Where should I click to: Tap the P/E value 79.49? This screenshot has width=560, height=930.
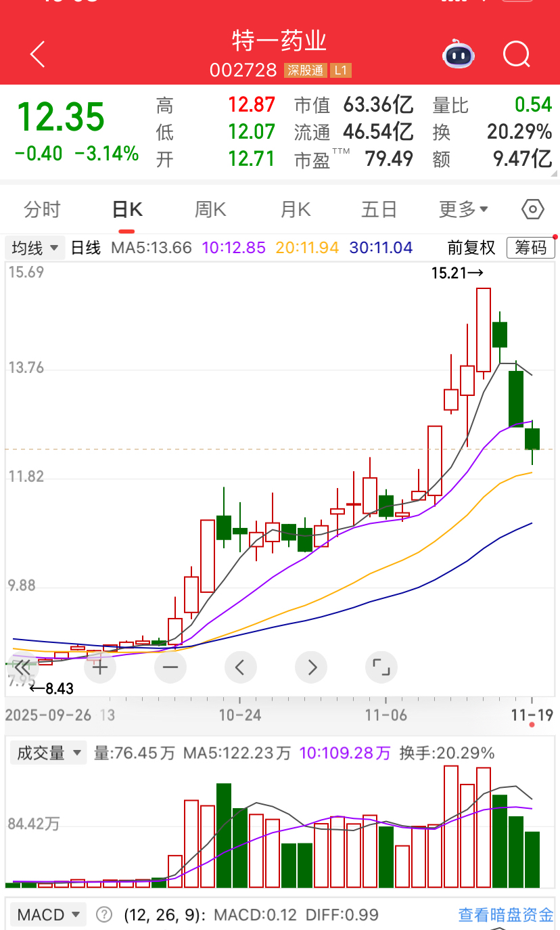[389, 159]
